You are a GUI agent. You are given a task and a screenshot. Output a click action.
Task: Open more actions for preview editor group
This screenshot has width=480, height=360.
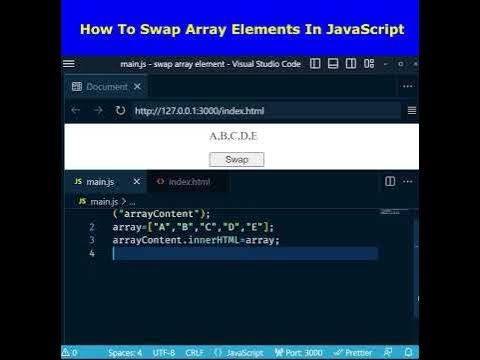coord(408,86)
